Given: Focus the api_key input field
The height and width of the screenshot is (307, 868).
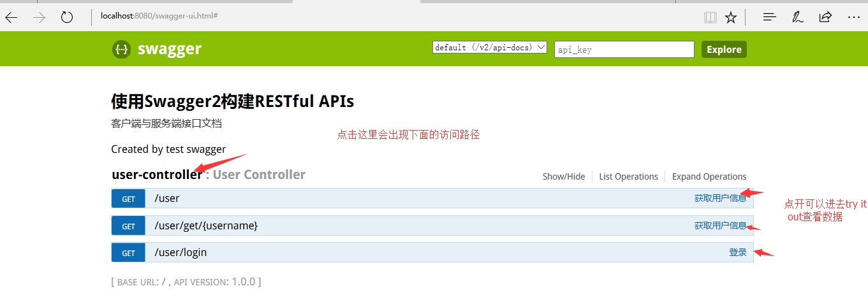Looking at the screenshot, I should (624, 49).
